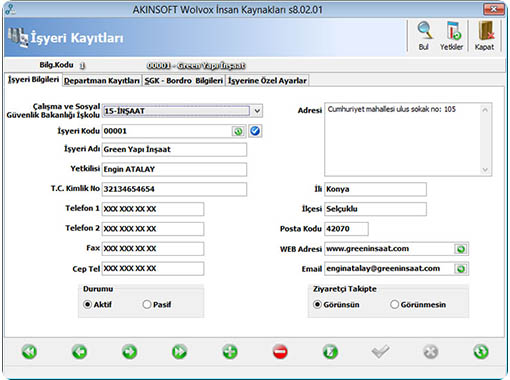Jump to last record with double-right arrow
Screen dimensions: 510x380
[180, 352]
